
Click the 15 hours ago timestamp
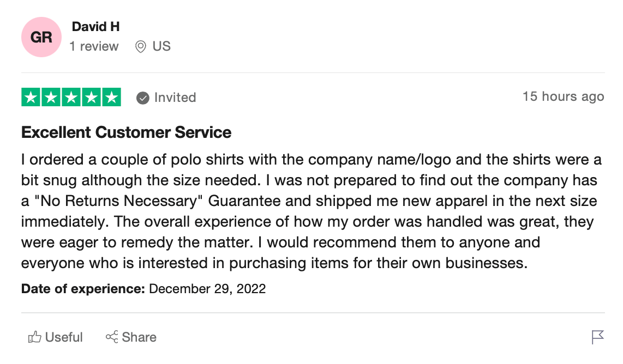(x=563, y=96)
